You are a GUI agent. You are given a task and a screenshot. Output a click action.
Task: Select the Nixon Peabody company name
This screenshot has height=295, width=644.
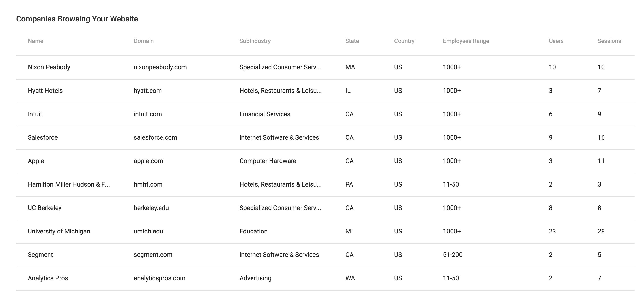click(49, 67)
